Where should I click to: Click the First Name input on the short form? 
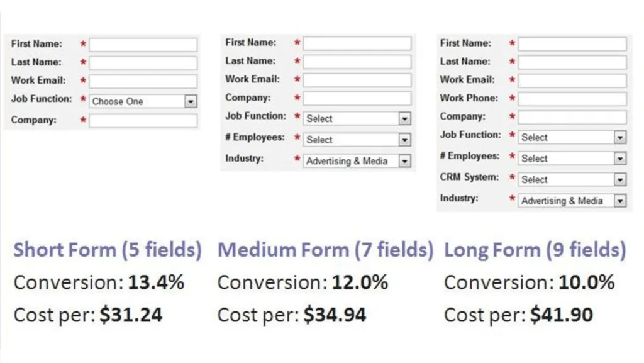click(143, 44)
